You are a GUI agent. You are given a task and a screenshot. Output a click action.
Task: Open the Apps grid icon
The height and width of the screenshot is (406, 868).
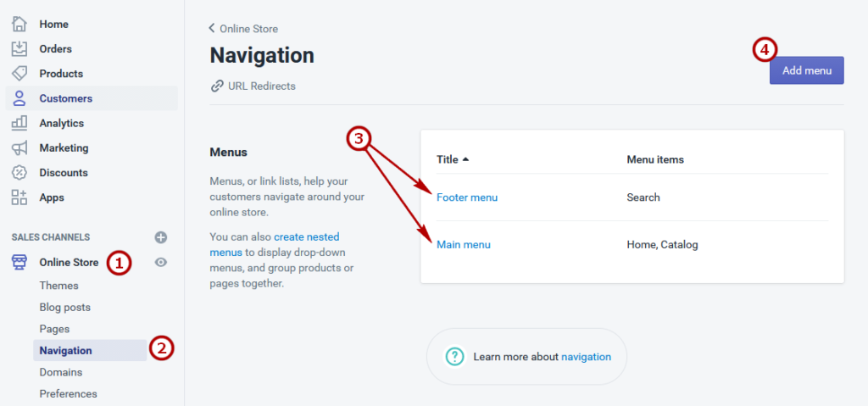(19, 197)
